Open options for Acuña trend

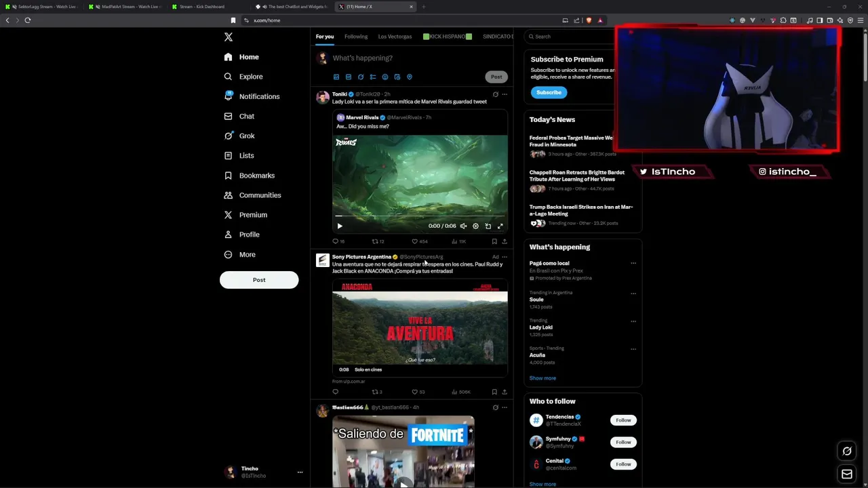pos(633,349)
